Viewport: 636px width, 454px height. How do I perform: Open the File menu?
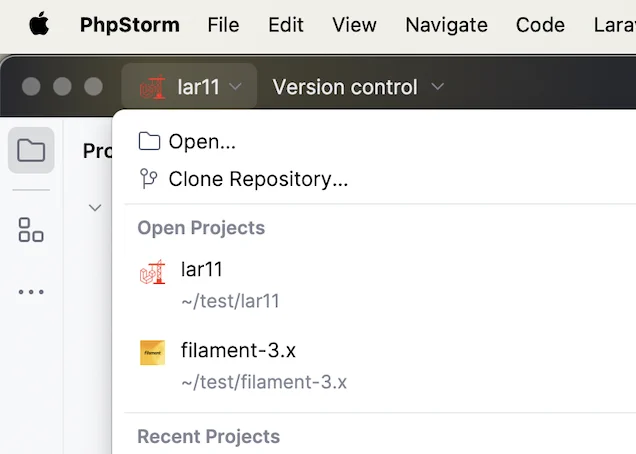(223, 25)
